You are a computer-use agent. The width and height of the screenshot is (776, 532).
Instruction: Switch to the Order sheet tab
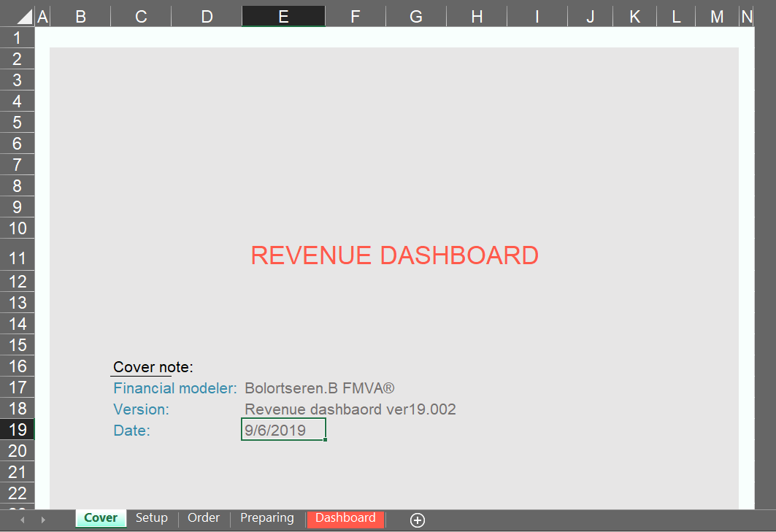204,518
